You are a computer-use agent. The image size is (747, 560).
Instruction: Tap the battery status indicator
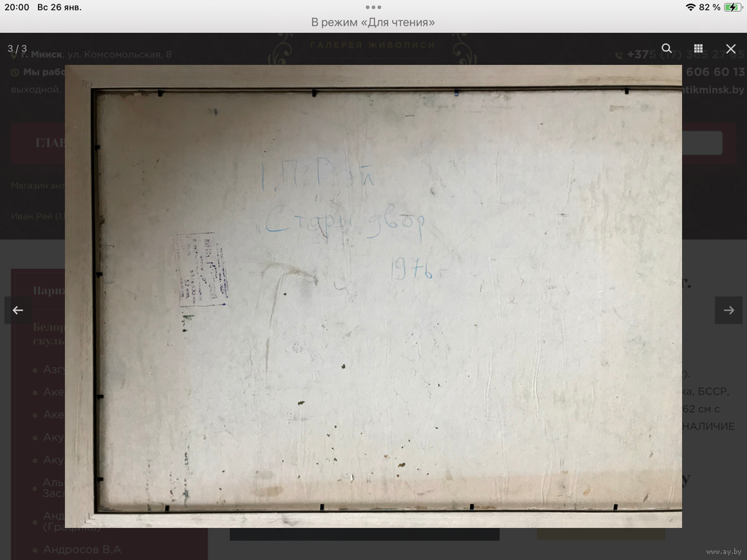(733, 7)
